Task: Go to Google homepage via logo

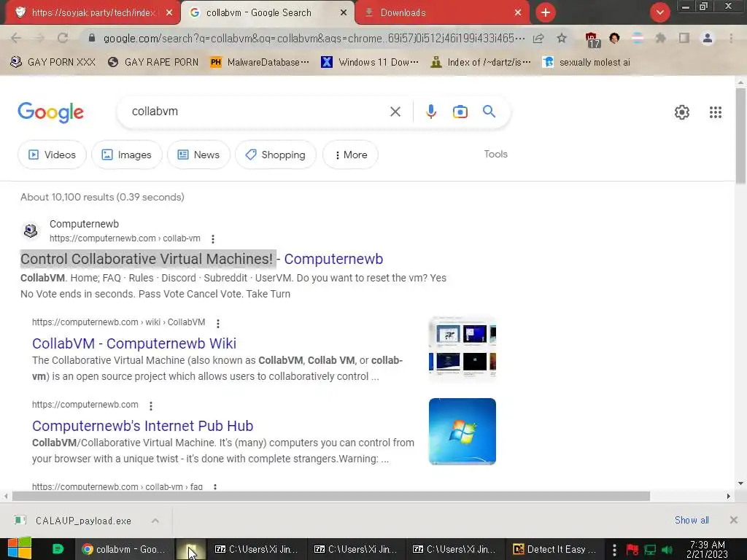Action: point(50,112)
